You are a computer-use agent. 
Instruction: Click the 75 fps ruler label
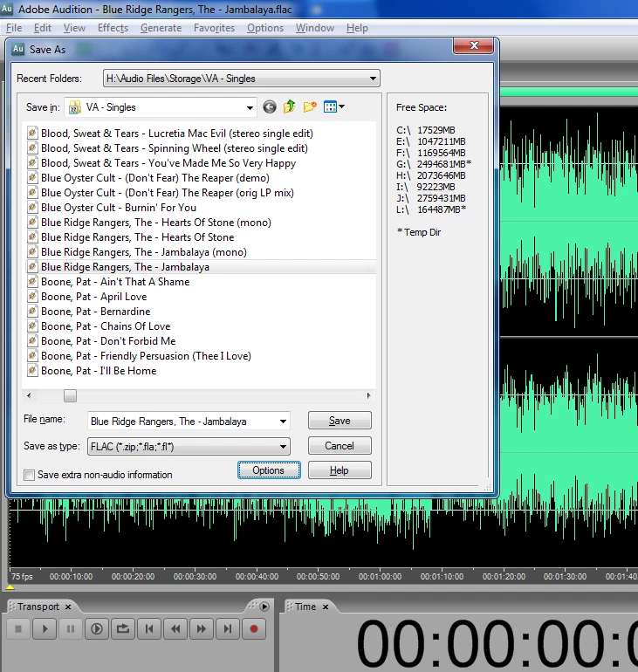pos(22,576)
